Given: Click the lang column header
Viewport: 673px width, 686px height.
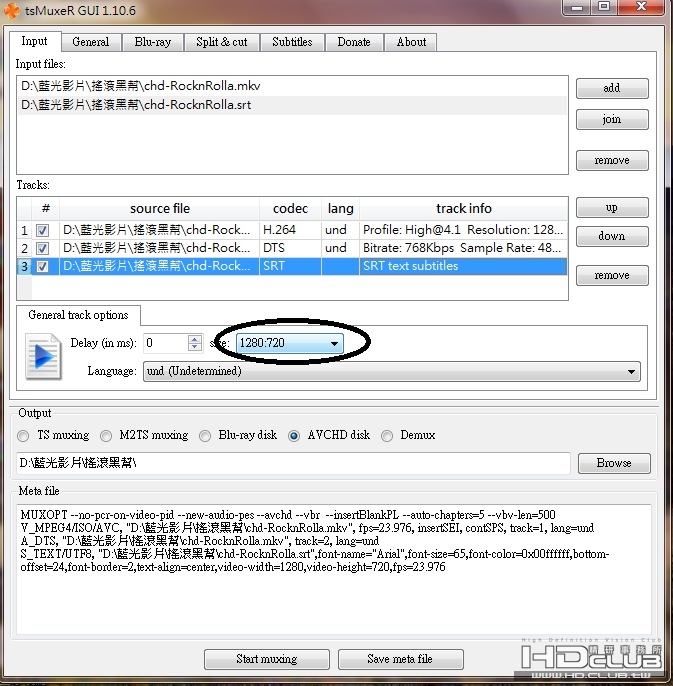Looking at the screenshot, I should pos(340,209).
